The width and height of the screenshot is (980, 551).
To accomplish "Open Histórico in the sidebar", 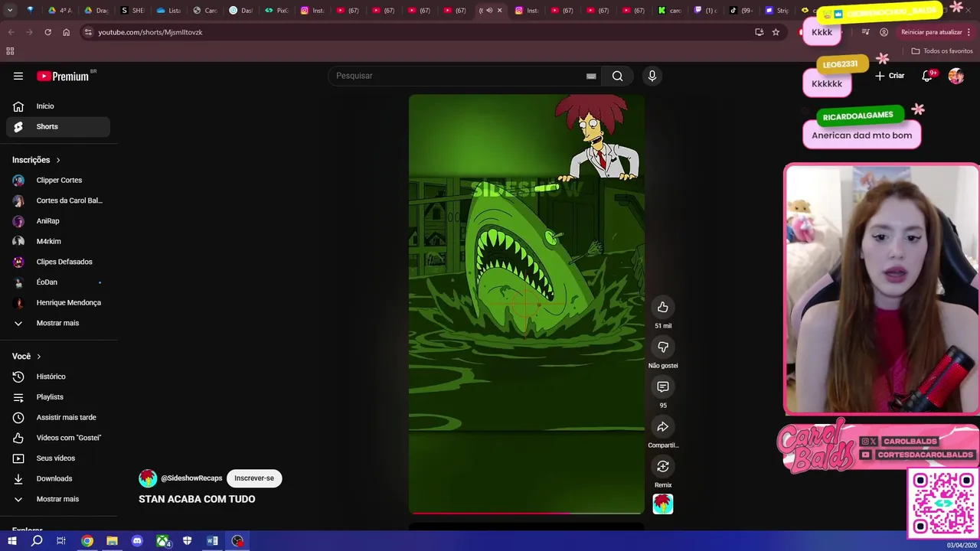I will point(58,377).
